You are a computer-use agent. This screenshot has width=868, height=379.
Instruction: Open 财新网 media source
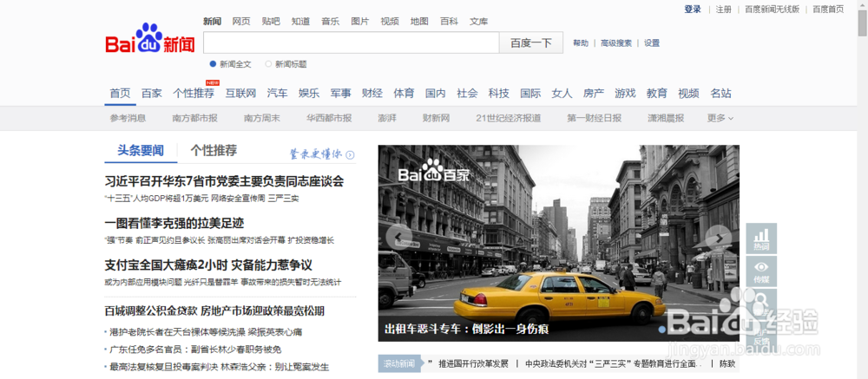coord(437,118)
